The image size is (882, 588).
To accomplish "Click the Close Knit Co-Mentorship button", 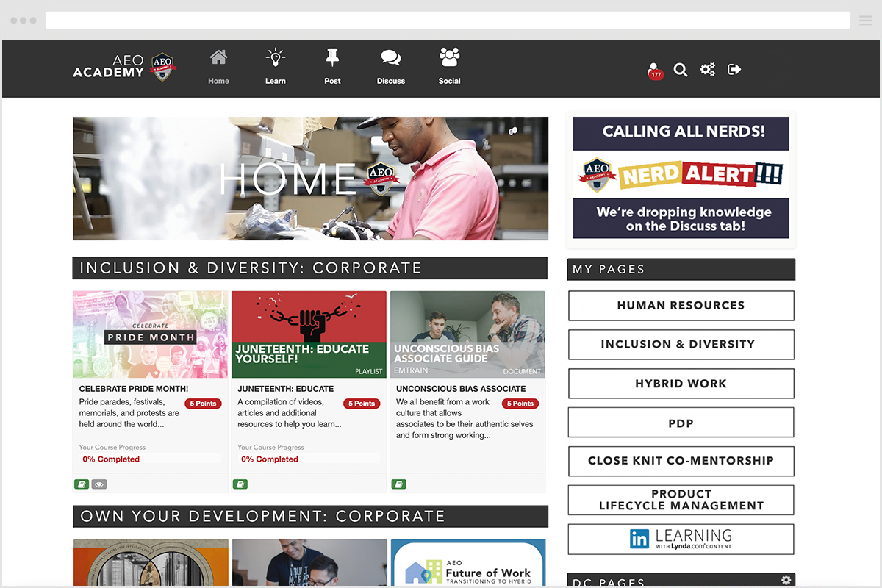I will [x=681, y=461].
